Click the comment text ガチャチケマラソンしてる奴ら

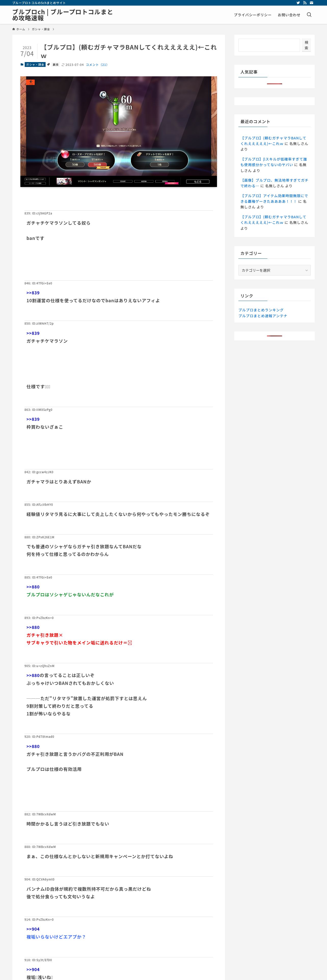tap(58, 223)
